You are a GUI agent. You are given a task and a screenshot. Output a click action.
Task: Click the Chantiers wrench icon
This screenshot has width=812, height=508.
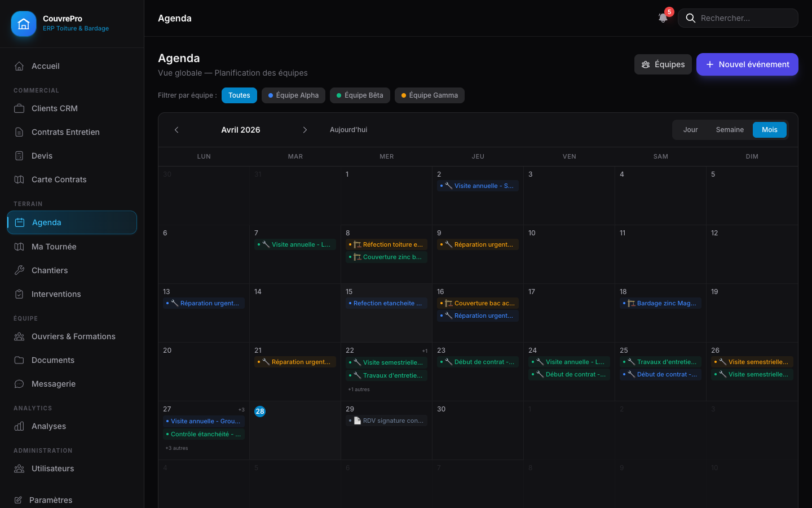(19, 270)
